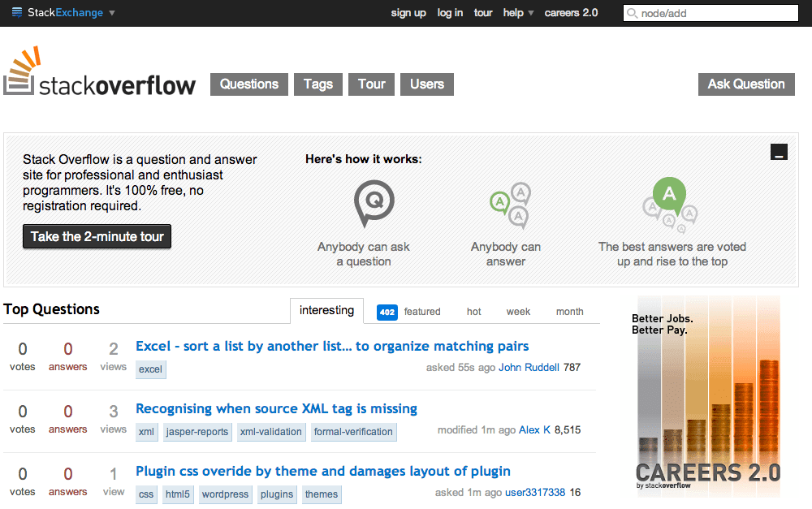Open Alex K's user profile
Screen dimensions: 812x509
coord(534,429)
